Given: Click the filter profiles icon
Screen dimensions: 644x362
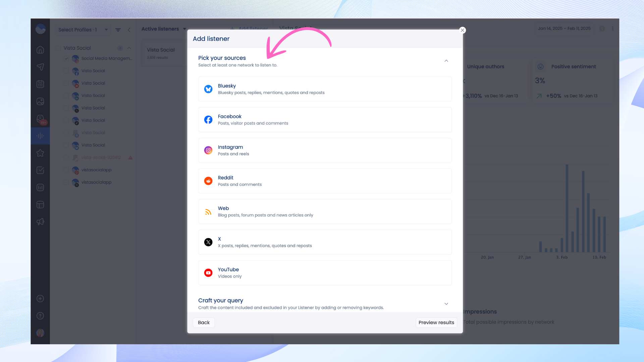Looking at the screenshot, I should click(x=118, y=30).
